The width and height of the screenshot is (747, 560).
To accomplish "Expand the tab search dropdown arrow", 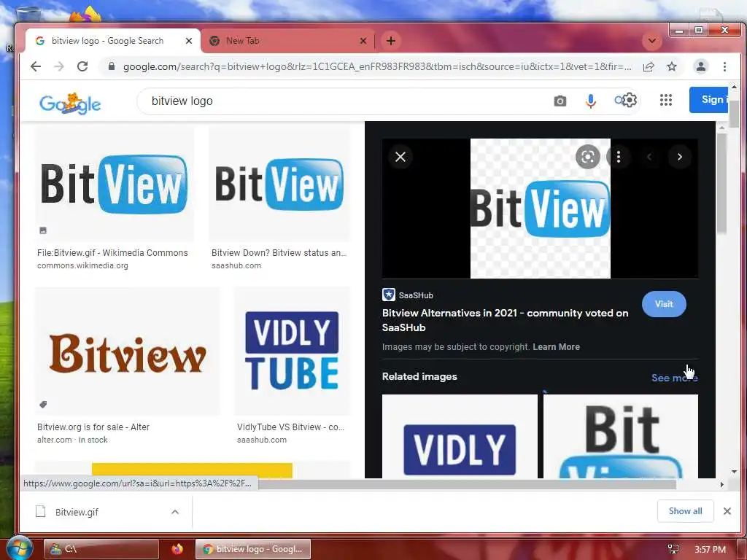I will pyautogui.click(x=651, y=41).
